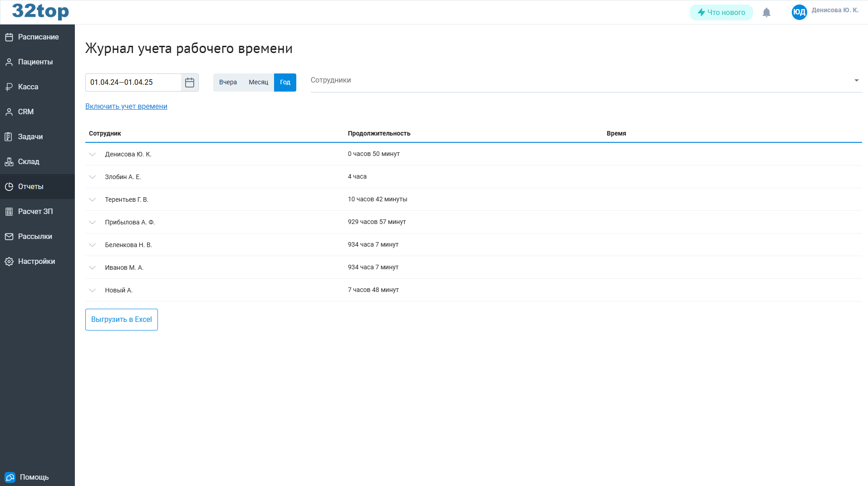
Task: Click the date range input field
Action: point(133,83)
